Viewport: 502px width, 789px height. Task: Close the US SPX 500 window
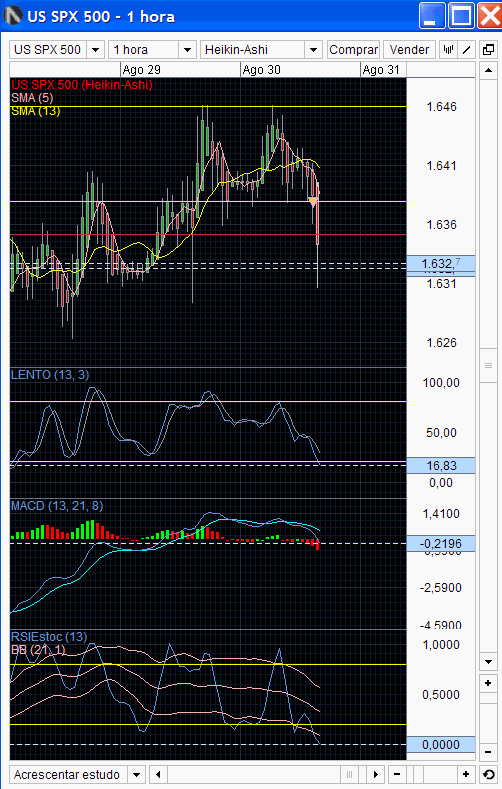(489, 16)
